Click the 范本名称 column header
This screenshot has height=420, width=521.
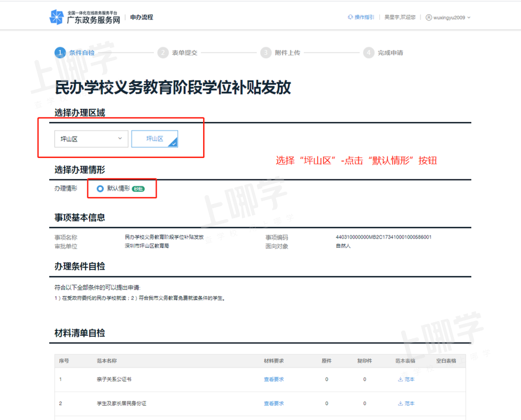107,360
